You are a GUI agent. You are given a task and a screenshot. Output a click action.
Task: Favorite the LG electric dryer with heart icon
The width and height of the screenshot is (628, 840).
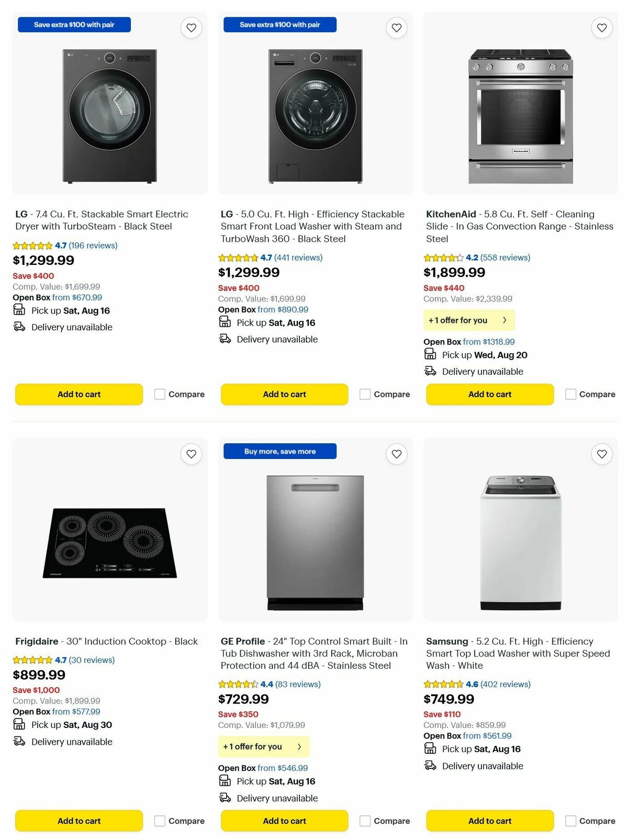[x=191, y=27]
